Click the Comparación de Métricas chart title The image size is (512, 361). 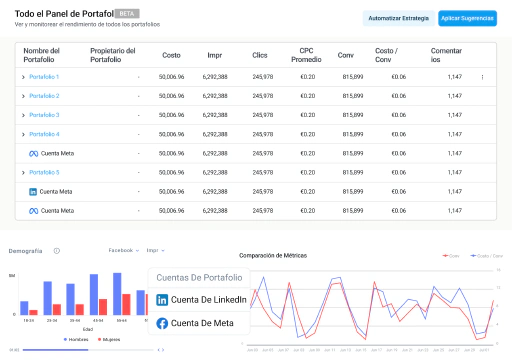pyautogui.click(x=273, y=256)
